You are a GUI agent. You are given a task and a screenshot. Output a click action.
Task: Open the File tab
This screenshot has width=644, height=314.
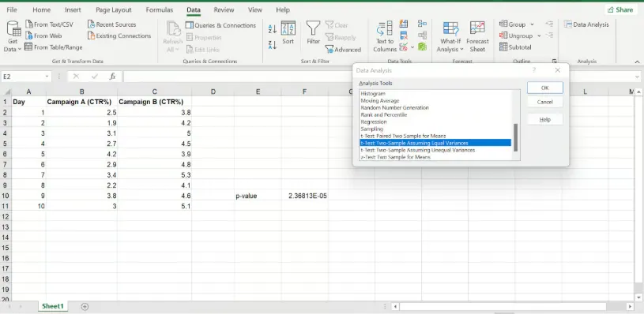12,9
